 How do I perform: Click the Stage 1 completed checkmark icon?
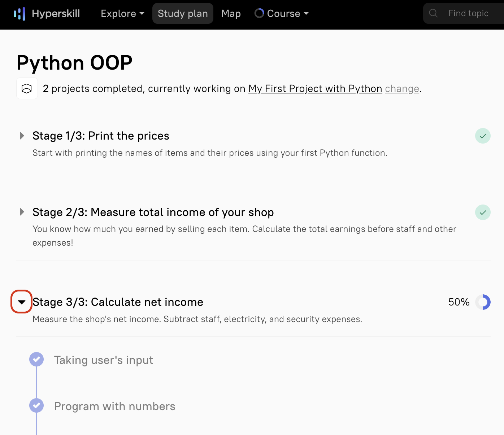click(x=483, y=136)
